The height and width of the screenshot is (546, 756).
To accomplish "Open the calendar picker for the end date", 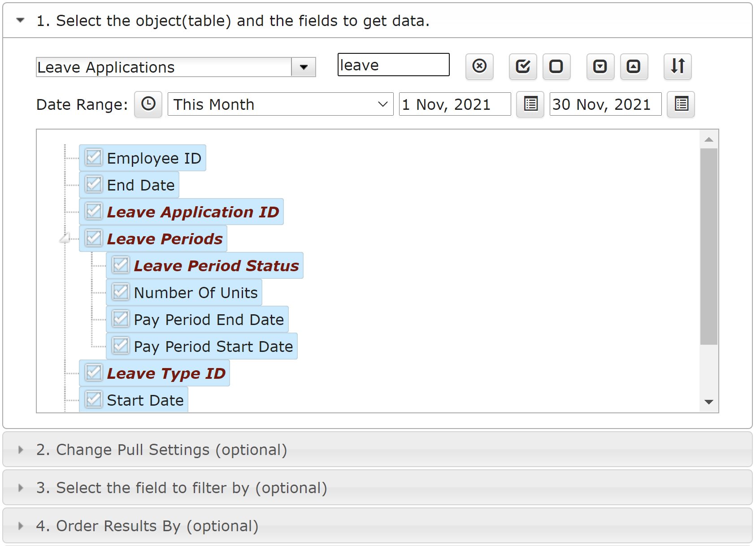I will click(x=681, y=104).
